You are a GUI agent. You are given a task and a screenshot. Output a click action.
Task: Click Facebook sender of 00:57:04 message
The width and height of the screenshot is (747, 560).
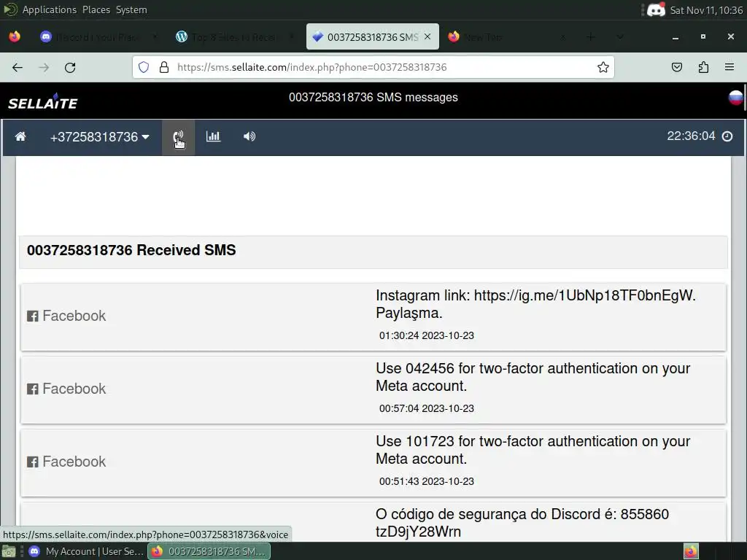point(66,389)
